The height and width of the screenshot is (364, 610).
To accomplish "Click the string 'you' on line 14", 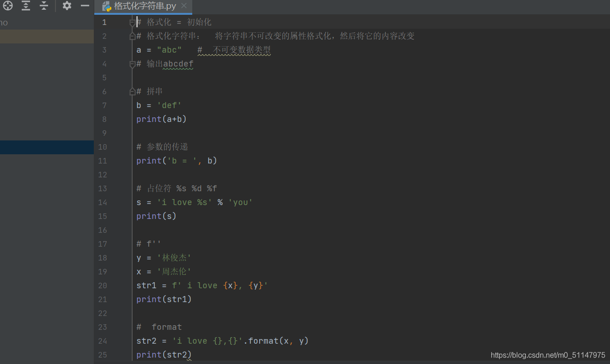I will coord(240,202).
